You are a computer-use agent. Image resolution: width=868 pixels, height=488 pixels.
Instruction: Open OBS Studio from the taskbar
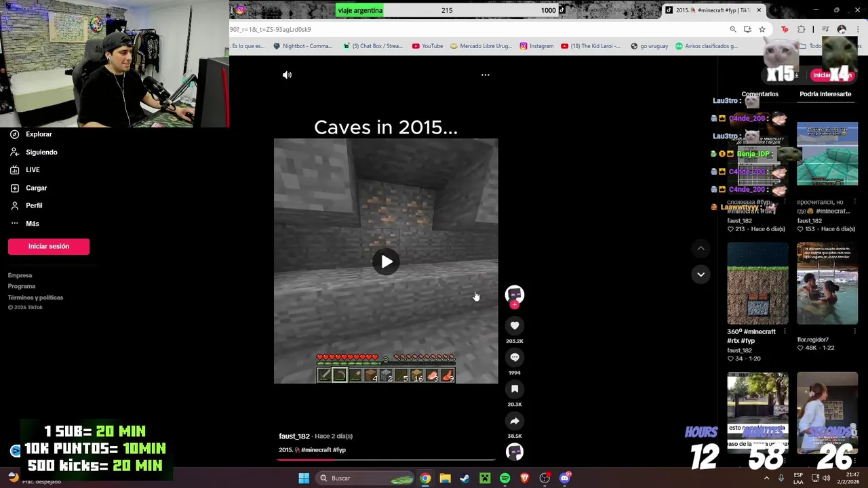tap(545, 479)
